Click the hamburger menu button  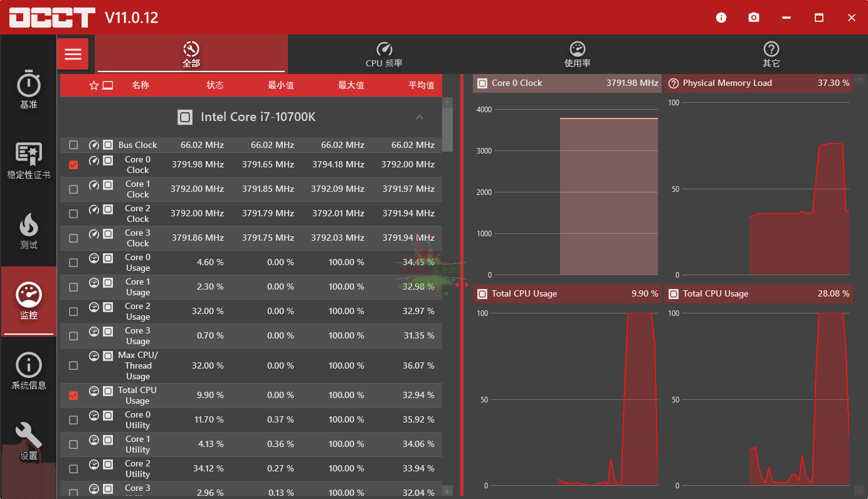pyautogui.click(x=73, y=54)
